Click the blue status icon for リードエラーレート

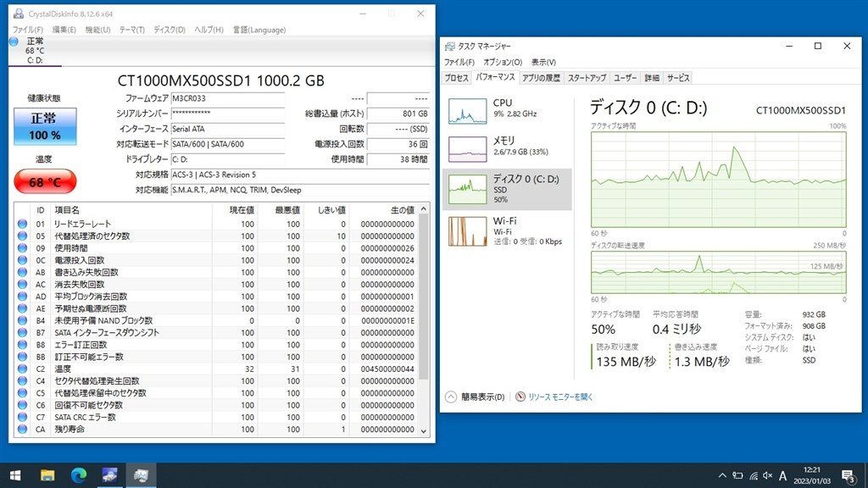[x=22, y=224]
